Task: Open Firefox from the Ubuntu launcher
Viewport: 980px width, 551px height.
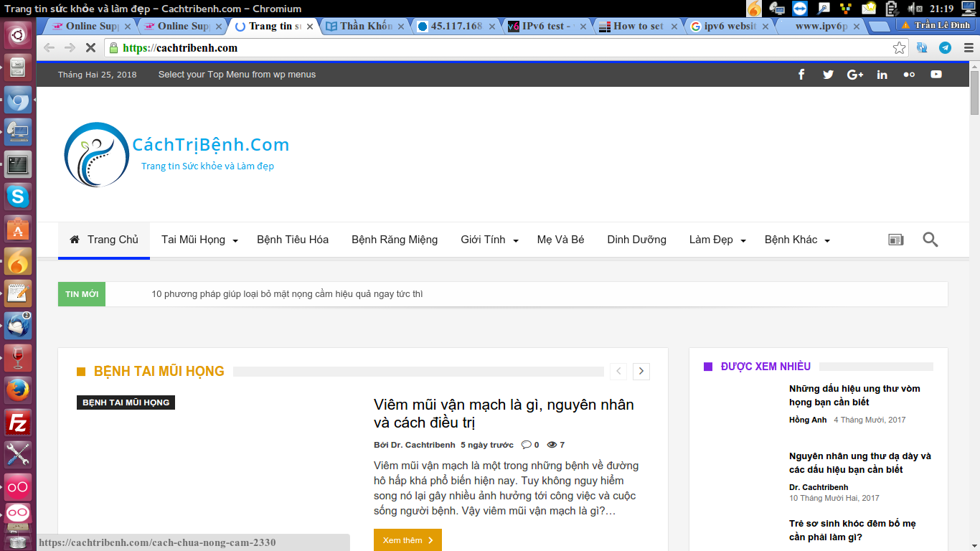Action: pos(18,390)
